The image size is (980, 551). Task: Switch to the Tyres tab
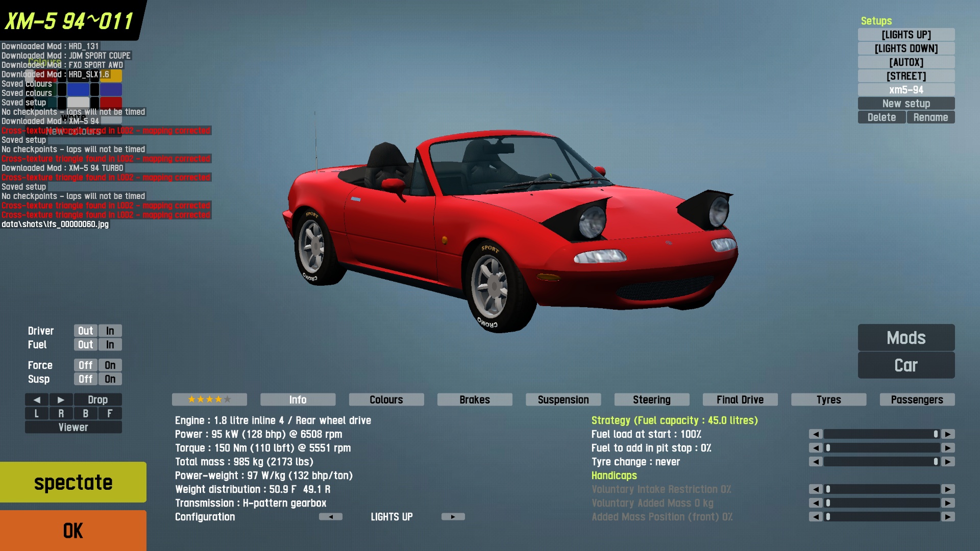point(828,399)
